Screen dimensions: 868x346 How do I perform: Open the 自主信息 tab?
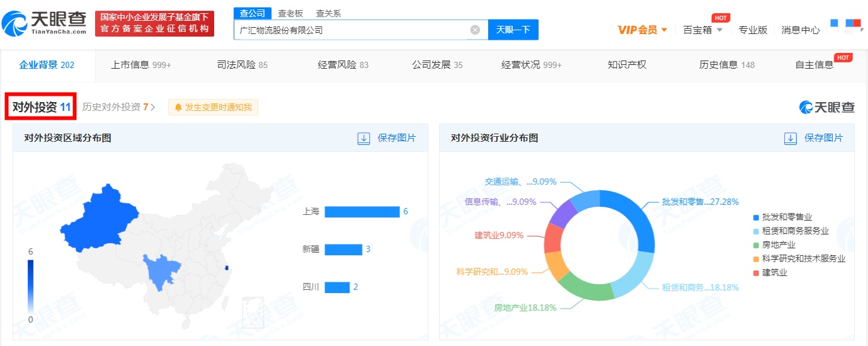[x=814, y=65]
